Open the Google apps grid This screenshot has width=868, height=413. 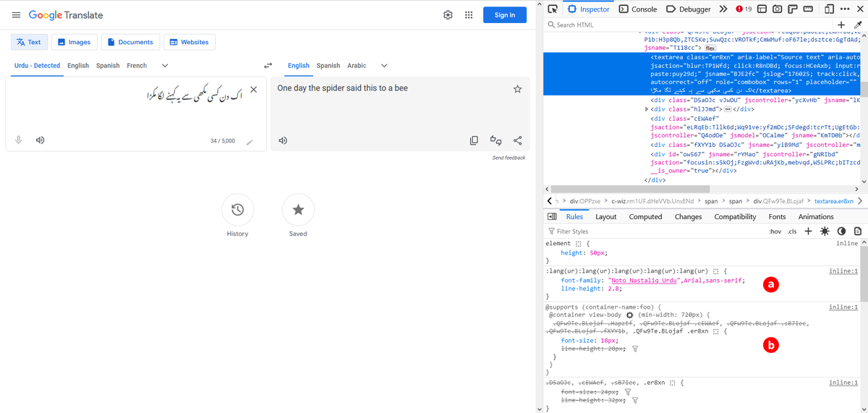pos(469,15)
